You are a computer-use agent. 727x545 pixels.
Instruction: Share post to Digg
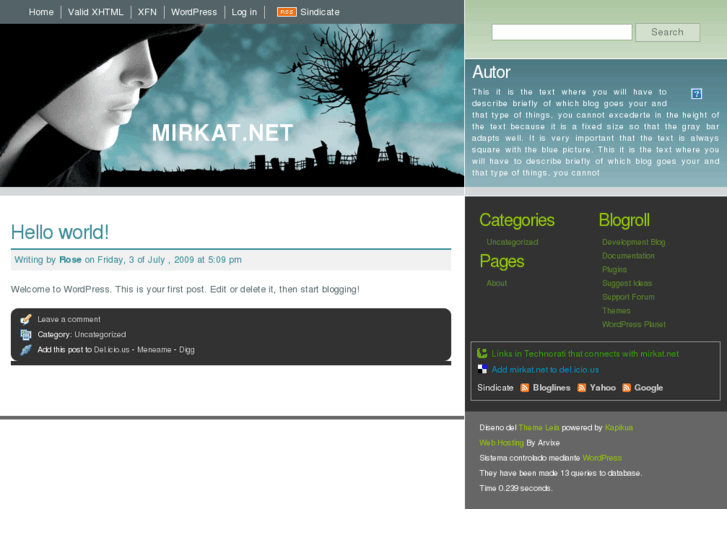click(x=187, y=350)
